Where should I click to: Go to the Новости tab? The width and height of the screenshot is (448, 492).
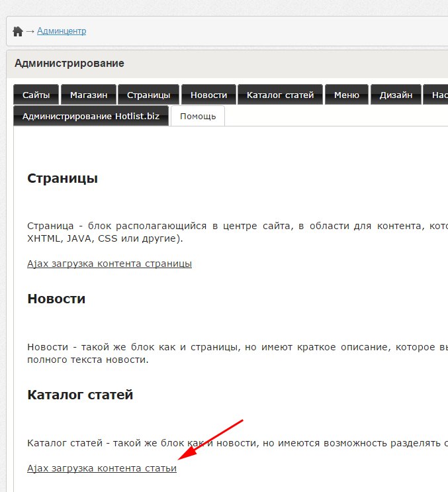[208, 95]
